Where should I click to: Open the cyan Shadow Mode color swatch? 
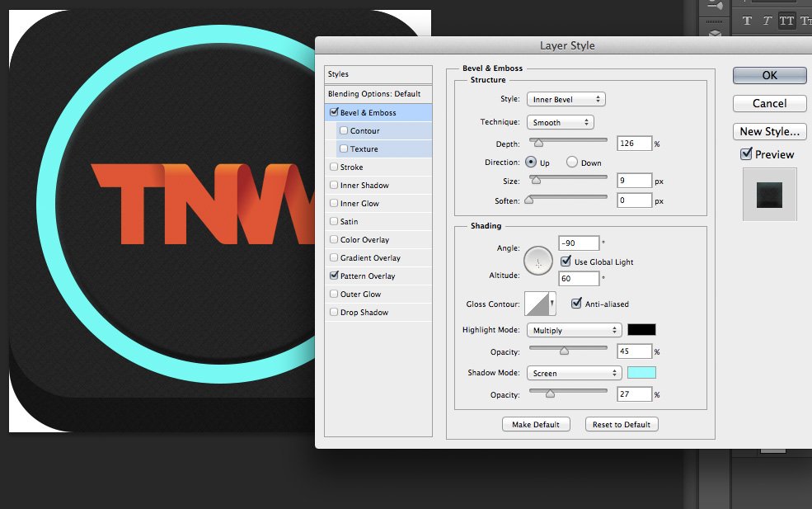[x=641, y=373]
